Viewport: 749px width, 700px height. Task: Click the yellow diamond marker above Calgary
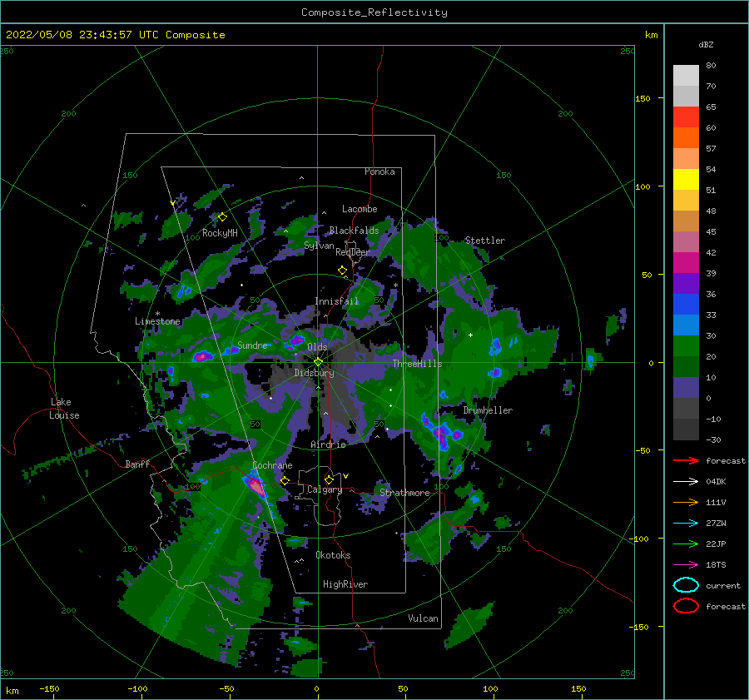pyautogui.click(x=329, y=479)
